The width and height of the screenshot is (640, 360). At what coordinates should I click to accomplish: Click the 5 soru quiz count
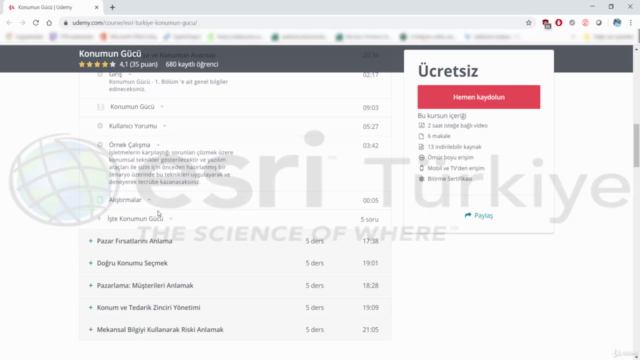369,220
